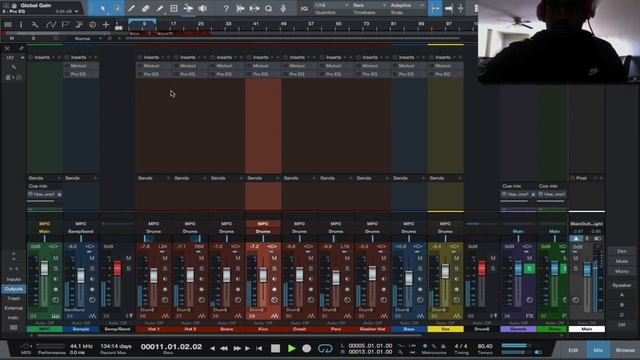Click the green Play button
This screenshot has width=640, height=360.
coord(291,348)
